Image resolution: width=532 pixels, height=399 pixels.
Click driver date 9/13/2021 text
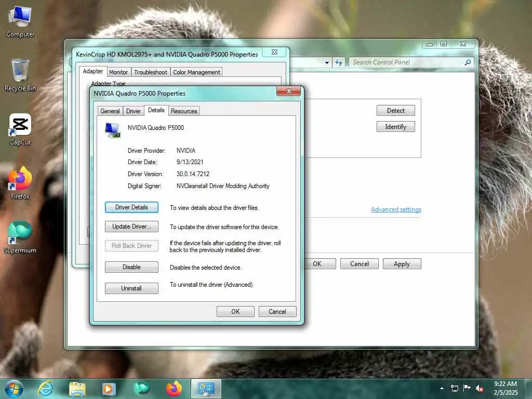click(190, 162)
